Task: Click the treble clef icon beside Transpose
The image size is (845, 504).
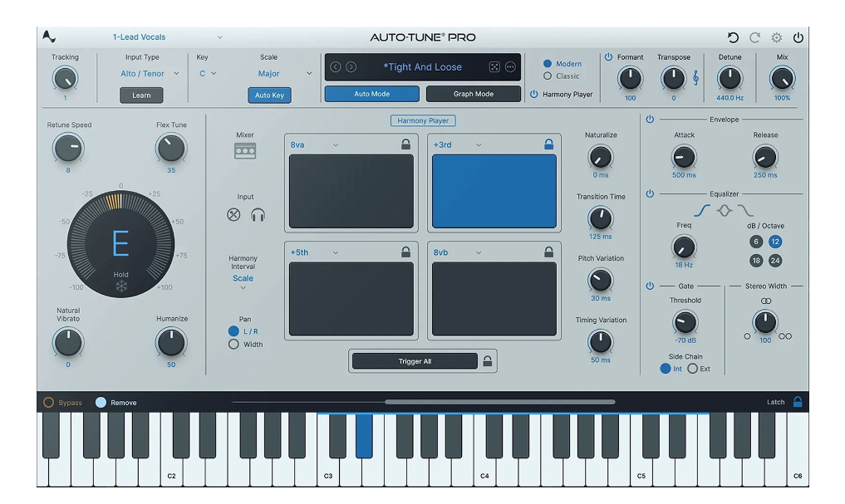Action: click(x=695, y=78)
